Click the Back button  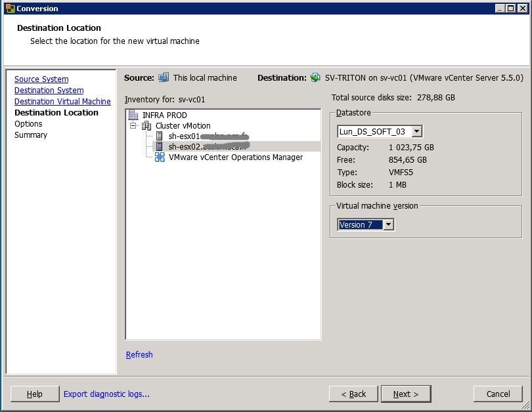point(353,394)
